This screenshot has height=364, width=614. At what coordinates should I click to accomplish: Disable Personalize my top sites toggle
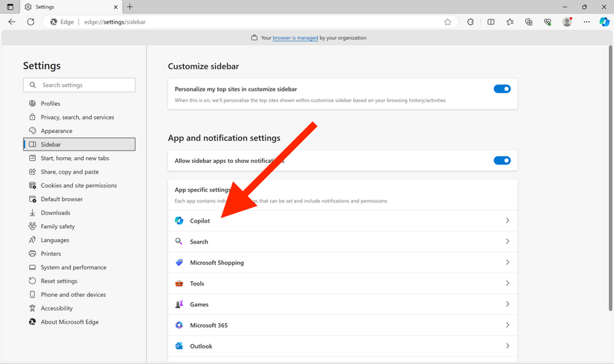tap(502, 89)
